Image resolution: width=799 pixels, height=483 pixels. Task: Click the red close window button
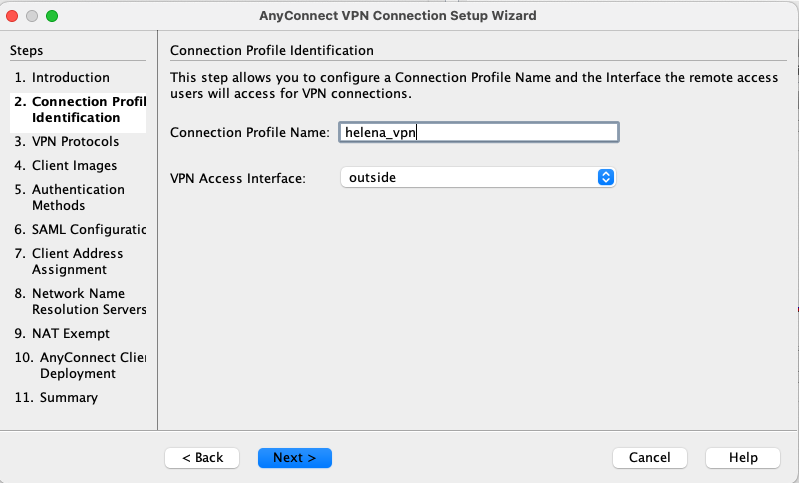coord(13,16)
